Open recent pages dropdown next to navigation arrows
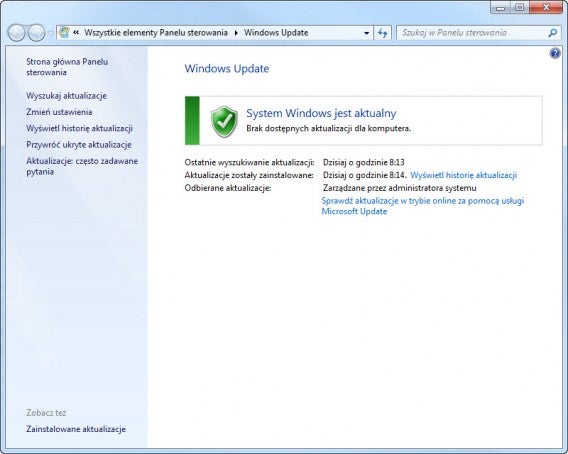The image size is (568, 454). tap(50, 33)
